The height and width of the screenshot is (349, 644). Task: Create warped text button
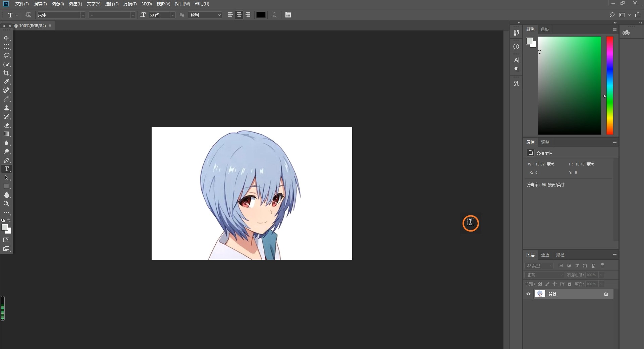(x=274, y=15)
